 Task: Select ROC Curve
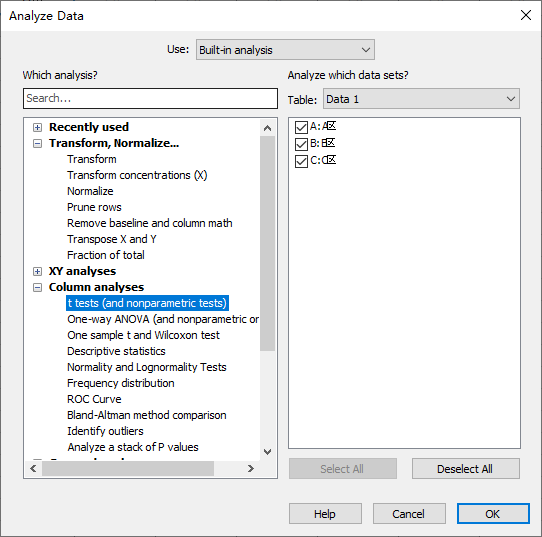point(94,399)
